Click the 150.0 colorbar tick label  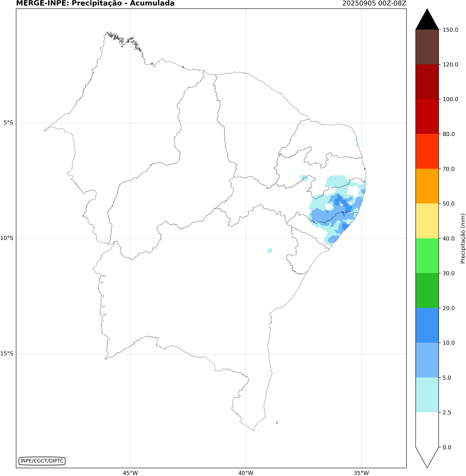click(x=450, y=30)
